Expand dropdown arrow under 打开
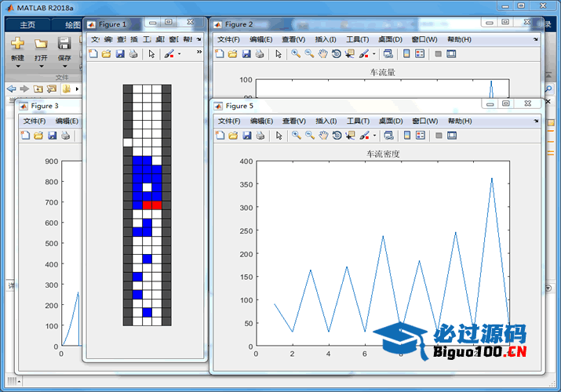Image resolution: width=561 pixels, height=392 pixels. 41,66
